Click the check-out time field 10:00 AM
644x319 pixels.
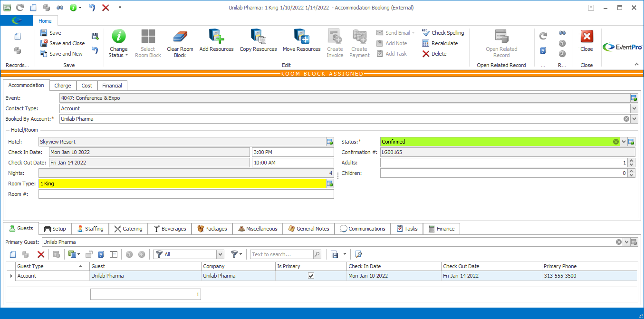point(293,163)
